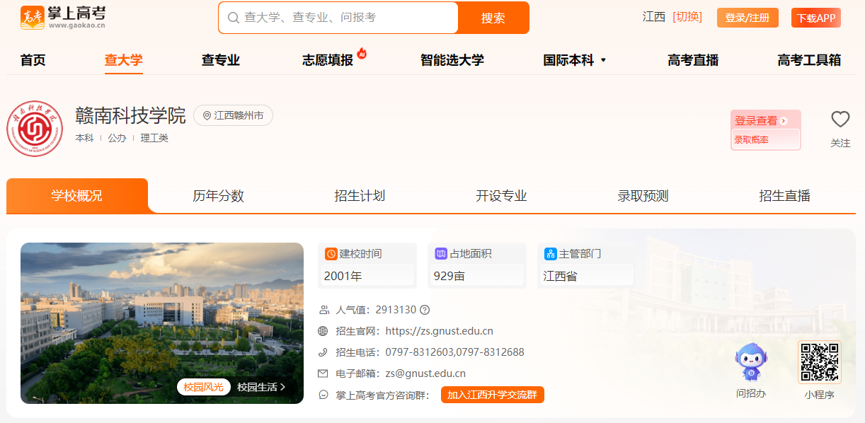865x423 pixels.
Task: Open 智能选大学 navigation item
Action: point(452,60)
